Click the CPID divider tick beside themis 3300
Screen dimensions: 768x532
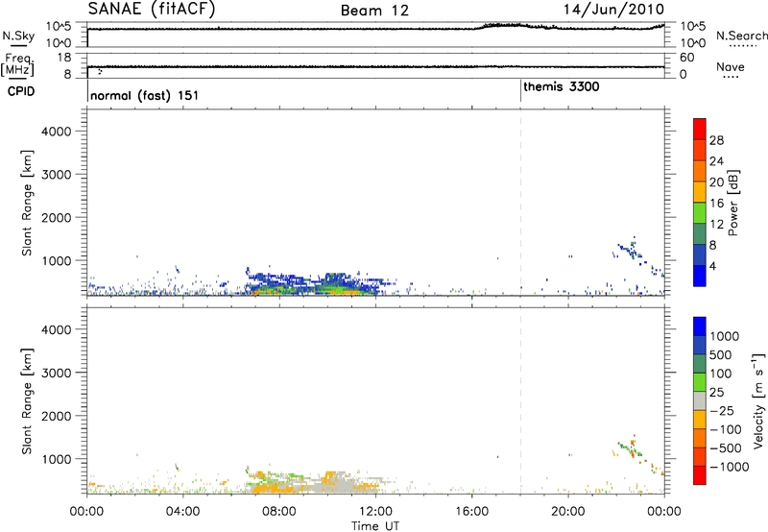click(x=520, y=91)
